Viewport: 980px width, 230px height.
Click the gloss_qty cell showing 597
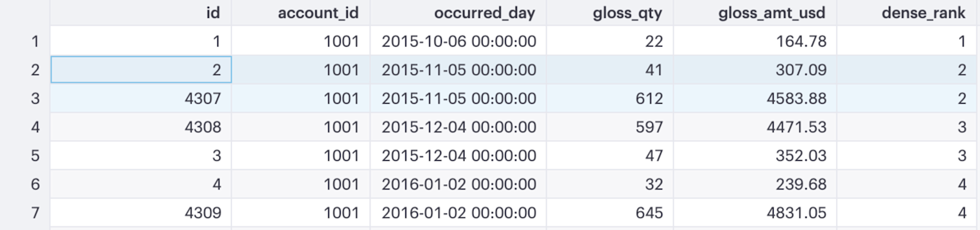pos(610,127)
